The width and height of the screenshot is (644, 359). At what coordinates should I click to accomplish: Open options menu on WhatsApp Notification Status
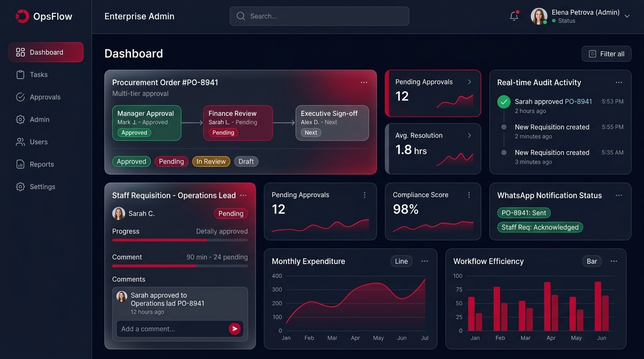click(x=619, y=195)
